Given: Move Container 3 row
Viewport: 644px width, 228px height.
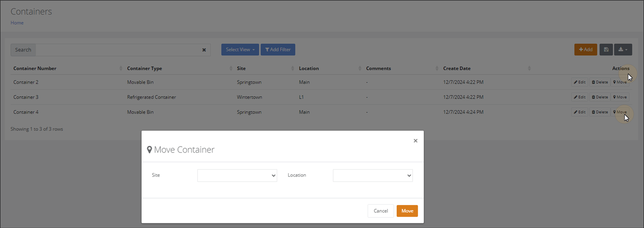Looking at the screenshot, I should point(620,97).
